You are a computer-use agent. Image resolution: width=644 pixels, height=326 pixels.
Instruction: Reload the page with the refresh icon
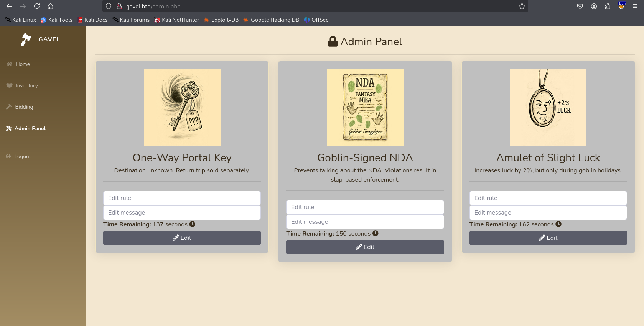[37, 6]
